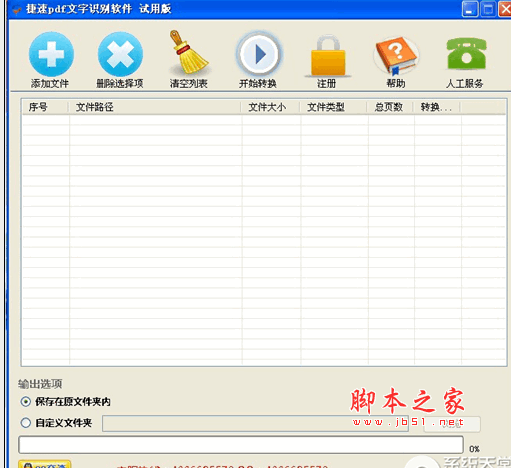
Task: Minimize the 捷速pdf文字识别软件 window
Action: [470, 9]
